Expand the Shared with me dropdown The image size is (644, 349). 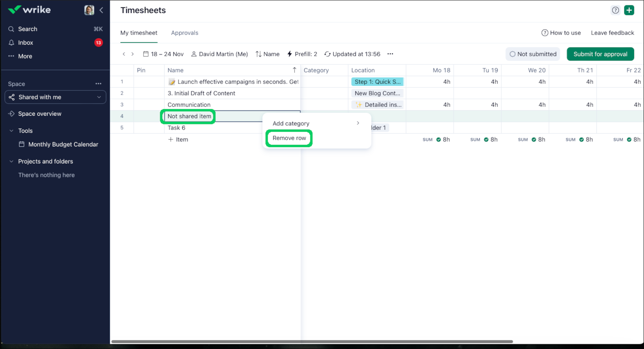pos(99,97)
